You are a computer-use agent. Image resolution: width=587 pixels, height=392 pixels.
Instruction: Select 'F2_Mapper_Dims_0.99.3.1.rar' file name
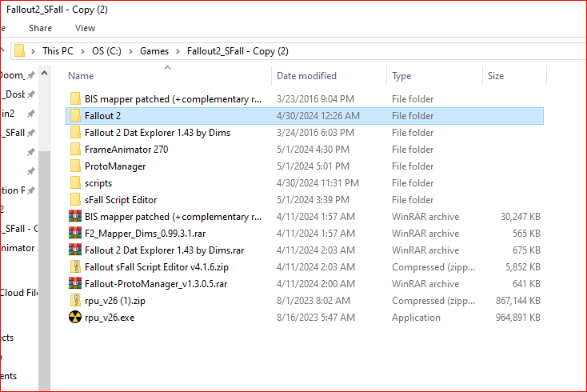[x=146, y=234]
